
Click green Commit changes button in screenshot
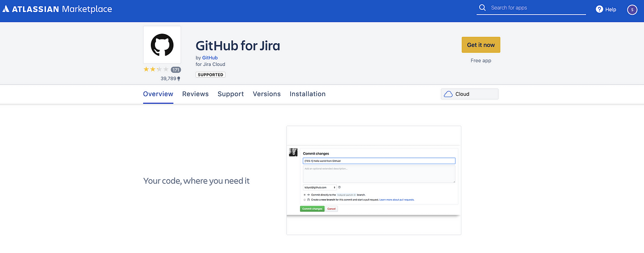312,209
